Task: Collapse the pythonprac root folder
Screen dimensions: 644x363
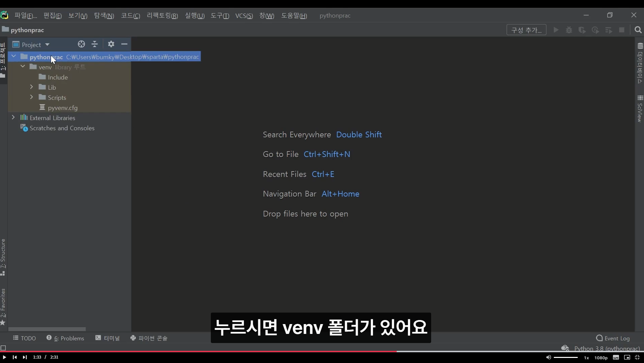Action: point(14,56)
